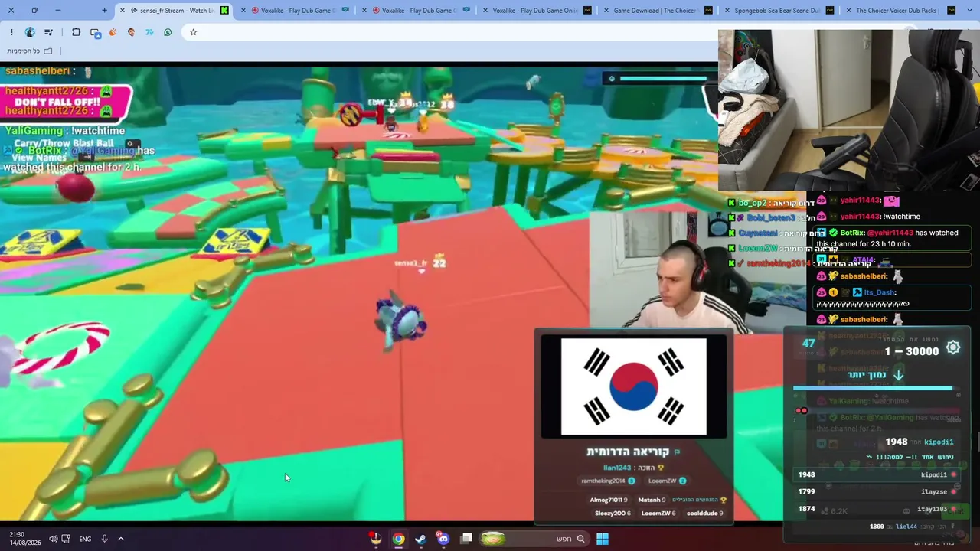Switch to the sensei_fr Stream tab
Image resolution: width=980 pixels, height=551 pixels.
tap(175, 11)
